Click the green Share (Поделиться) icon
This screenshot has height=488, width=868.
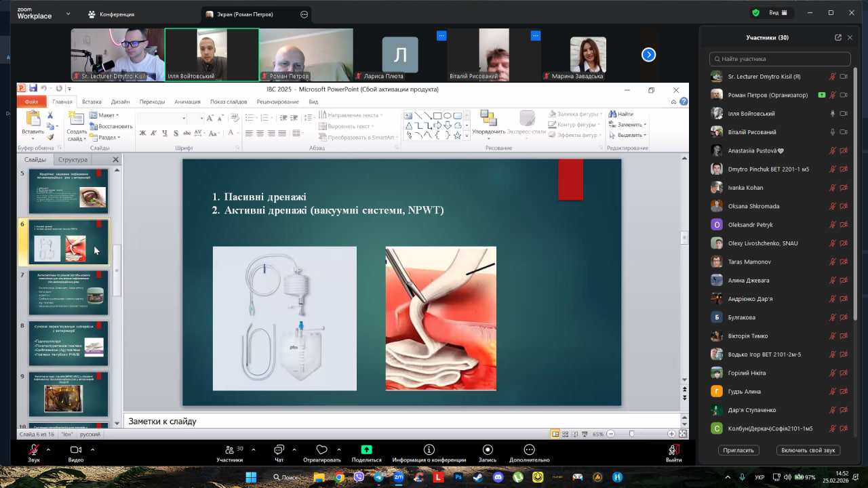tap(366, 450)
